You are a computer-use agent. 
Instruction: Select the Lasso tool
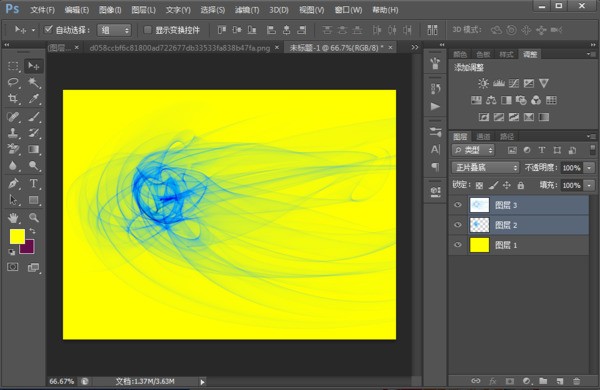(13, 82)
